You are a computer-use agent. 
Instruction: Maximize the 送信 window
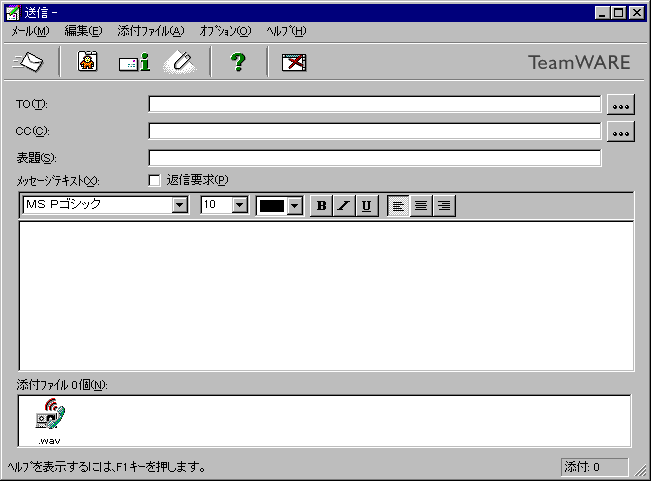tap(619, 13)
